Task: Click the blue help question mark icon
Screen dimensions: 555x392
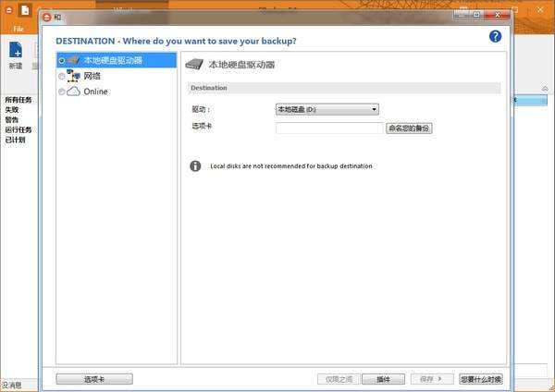Action: 495,36
